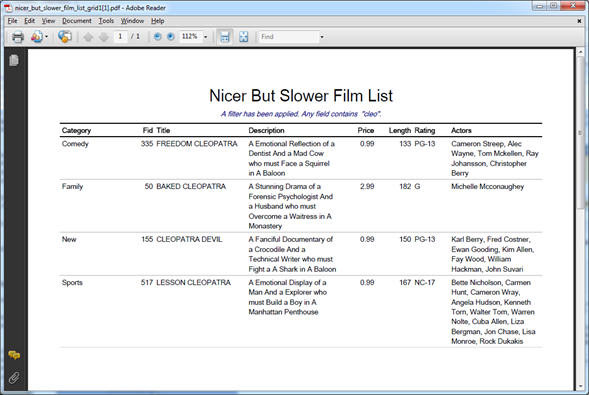Click the Fid value 335

[147, 143]
